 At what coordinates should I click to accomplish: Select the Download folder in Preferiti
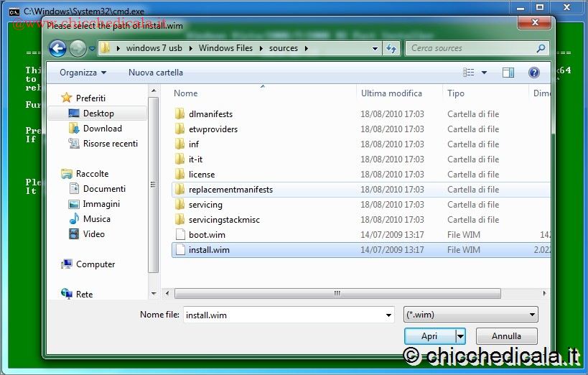102,129
